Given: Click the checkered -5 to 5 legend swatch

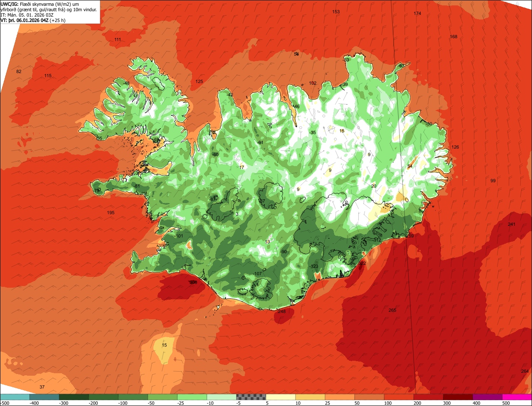Looking at the screenshot, I should (x=251, y=396).
